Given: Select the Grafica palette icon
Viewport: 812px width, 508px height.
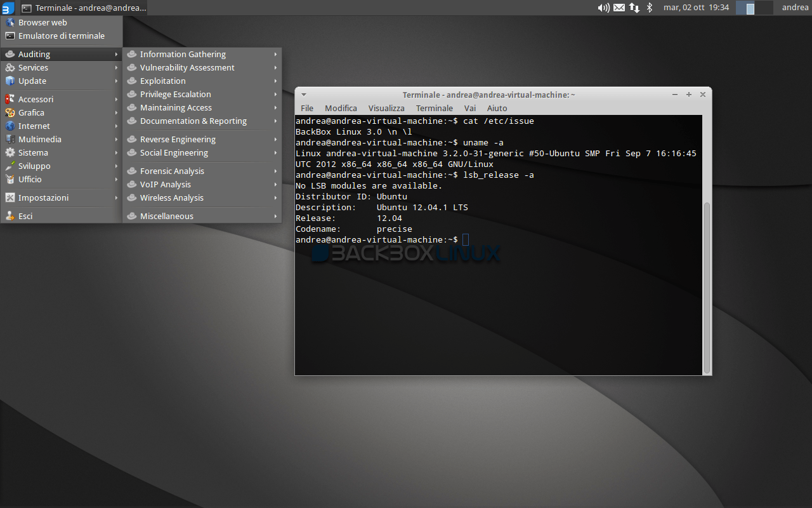Looking at the screenshot, I should [10, 112].
